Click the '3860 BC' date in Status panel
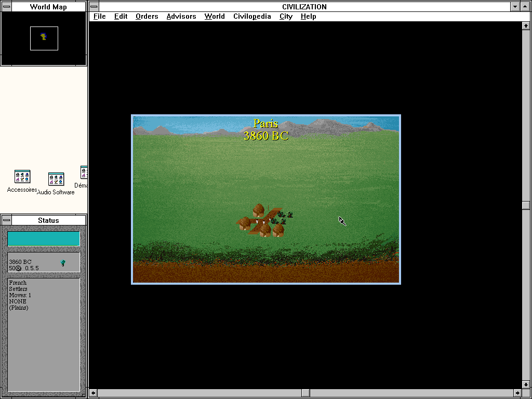 pos(20,262)
